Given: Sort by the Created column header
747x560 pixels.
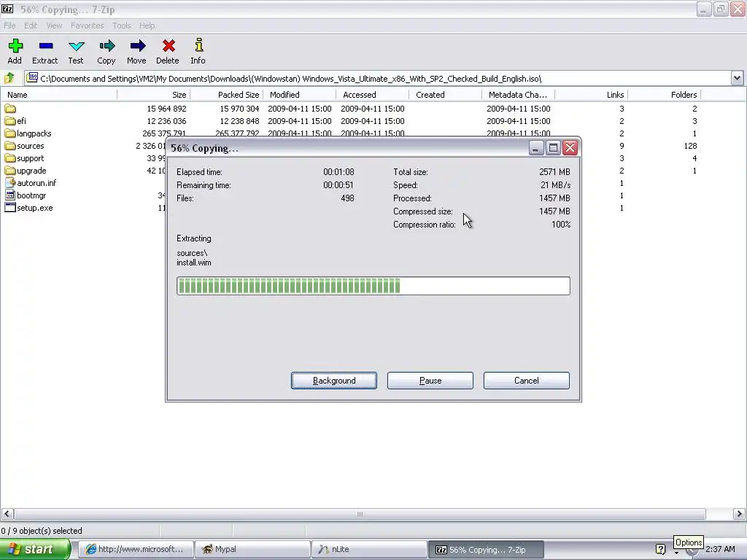Looking at the screenshot, I should 445,95.
